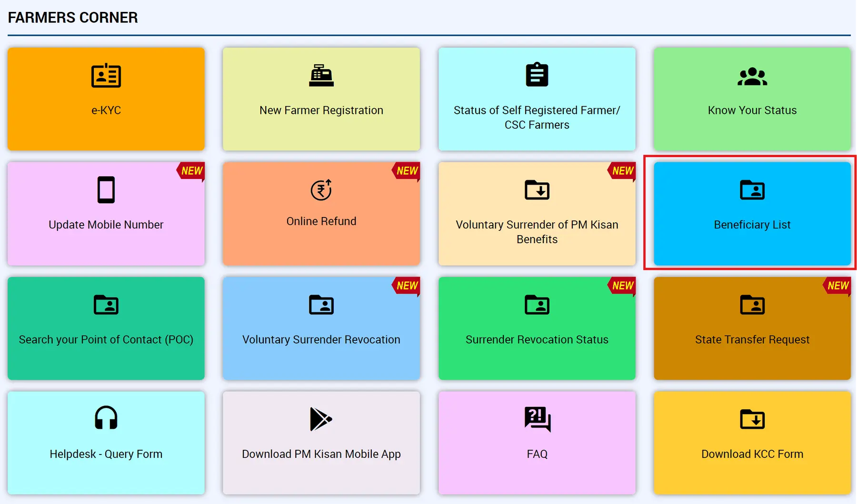
Task: Click the FAQ question bubble icon
Action: coord(537,419)
